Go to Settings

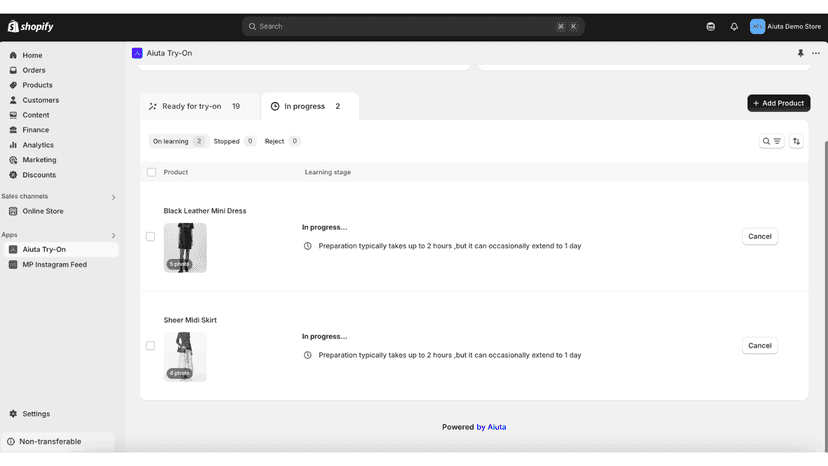tap(36, 414)
